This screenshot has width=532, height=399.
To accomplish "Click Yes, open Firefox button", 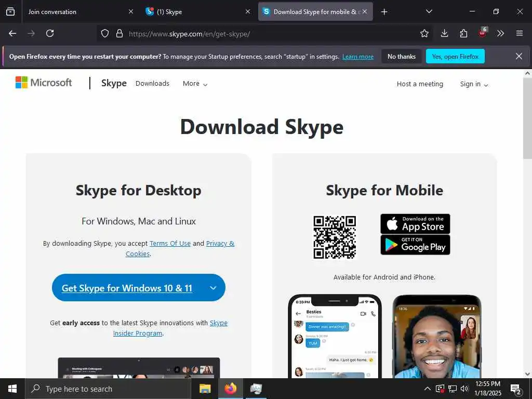I will pyautogui.click(x=455, y=56).
